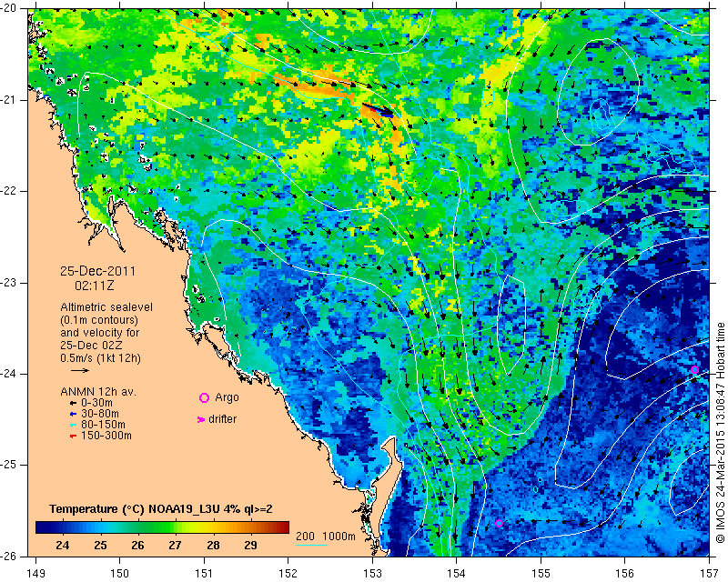Select the cyan 80-150m depth arrow symbol

(73, 425)
